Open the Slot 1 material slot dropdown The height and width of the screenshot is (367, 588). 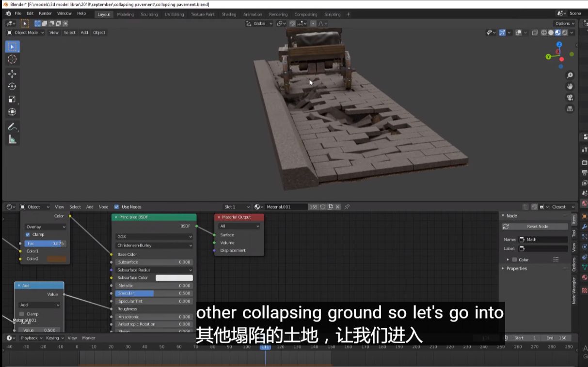(237, 207)
